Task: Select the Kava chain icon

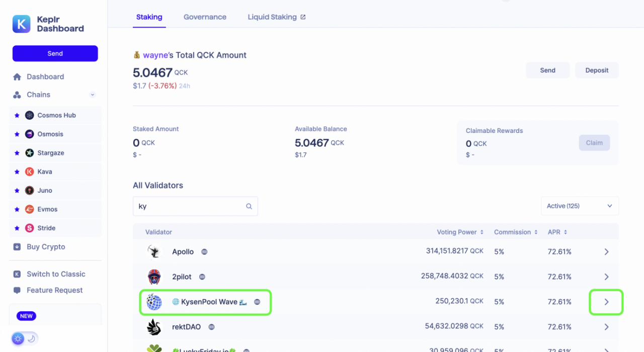Action: (x=30, y=172)
